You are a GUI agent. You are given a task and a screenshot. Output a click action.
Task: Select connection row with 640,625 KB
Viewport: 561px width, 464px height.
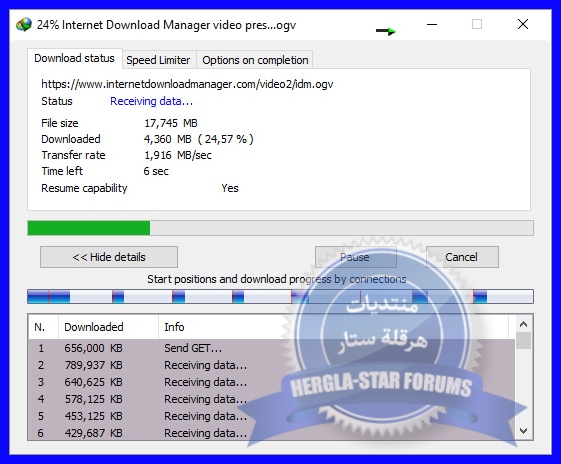(272, 382)
